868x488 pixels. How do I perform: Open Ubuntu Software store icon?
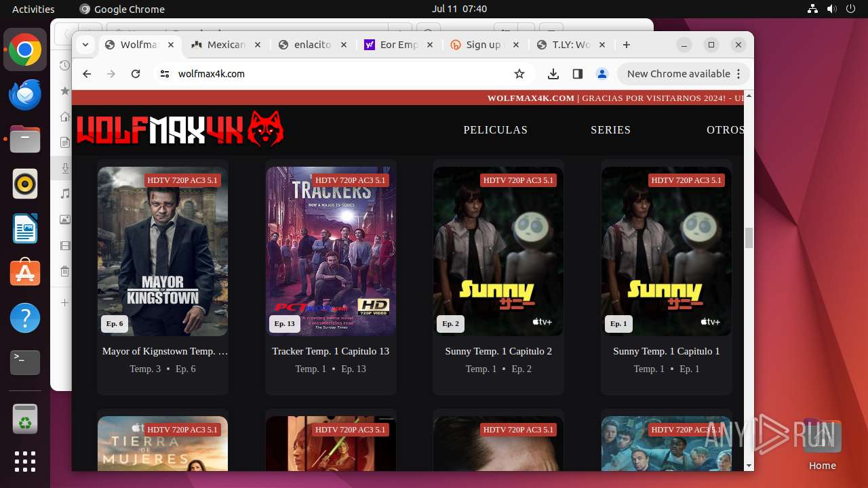click(25, 273)
